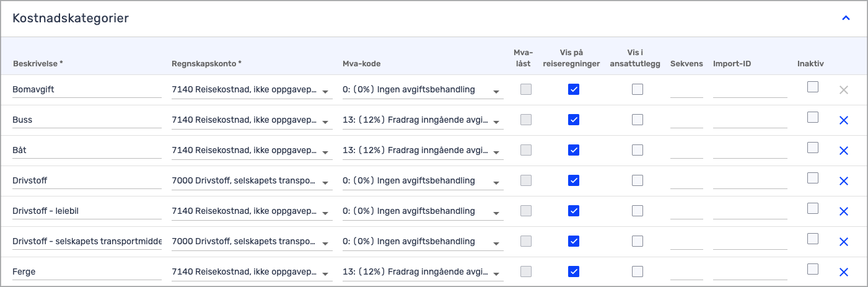
Task: Open Mva-kode dropdown for Buss
Action: pyautogui.click(x=422, y=120)
